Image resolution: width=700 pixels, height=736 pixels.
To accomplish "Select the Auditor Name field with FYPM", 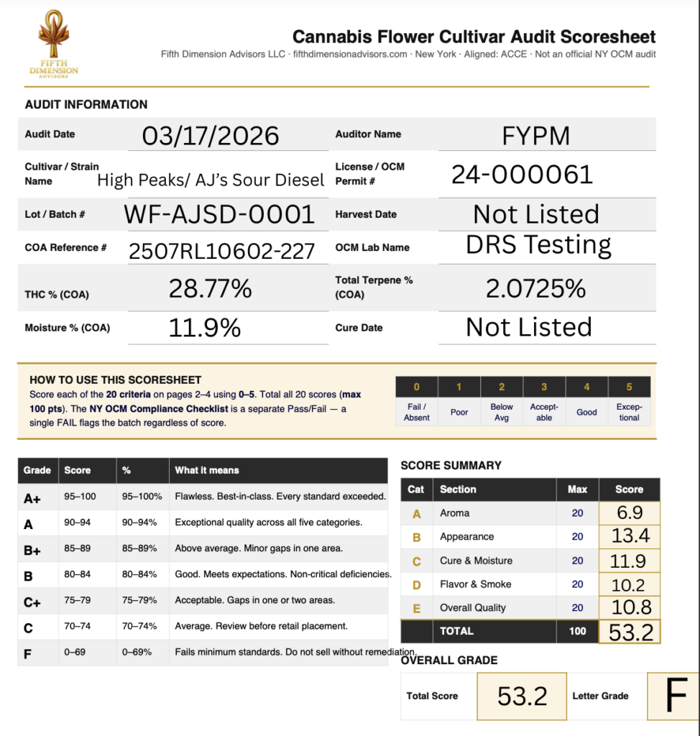I will [x=536, y=134].
